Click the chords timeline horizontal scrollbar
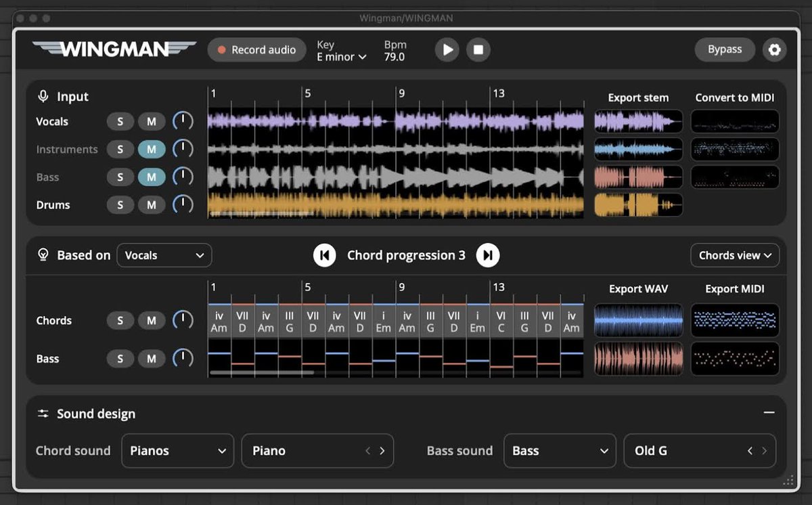This screenshot has width=812, height=505. [x=262, y=372]
